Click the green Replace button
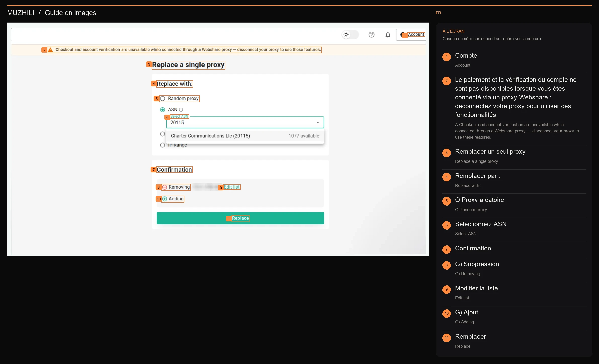This screenshot has width=599, height=364. (240, 218)
